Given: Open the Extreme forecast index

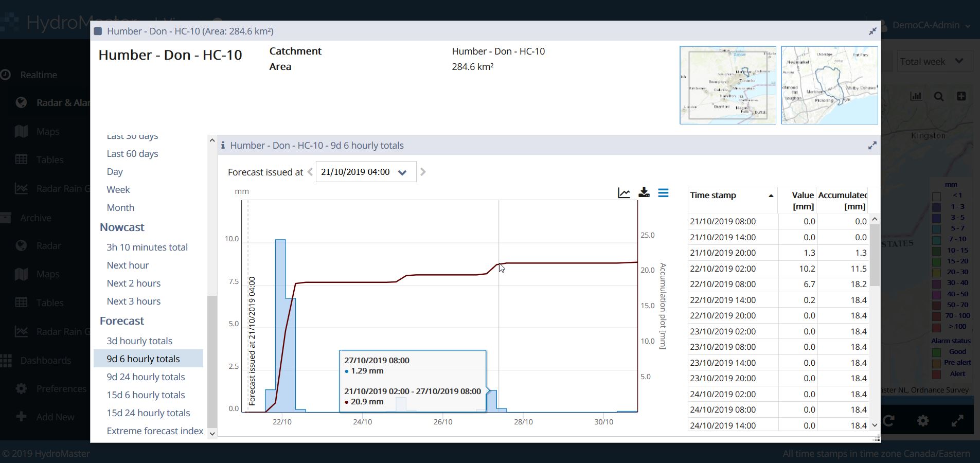Looking at the screenshot, I should pos(155,431).
